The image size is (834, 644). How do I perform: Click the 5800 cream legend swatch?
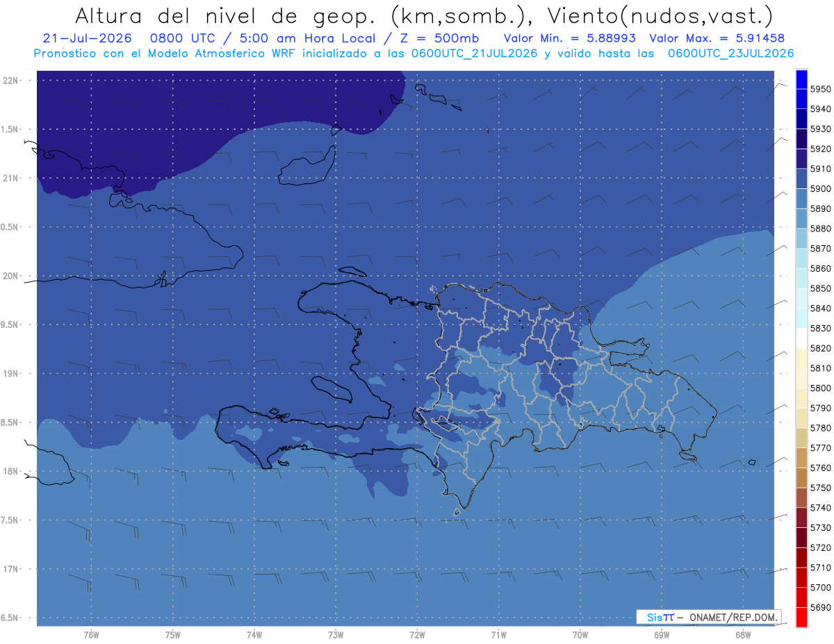801,378
